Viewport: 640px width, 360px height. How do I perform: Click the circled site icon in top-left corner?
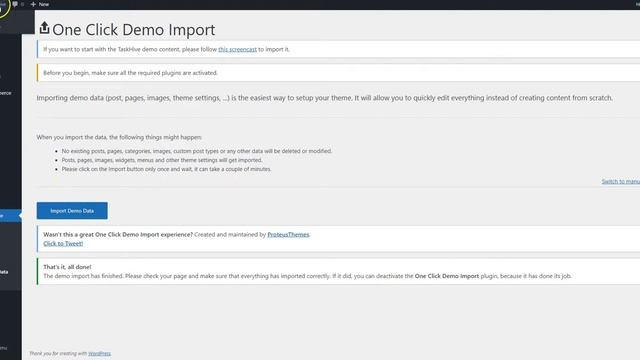point(3,7)
